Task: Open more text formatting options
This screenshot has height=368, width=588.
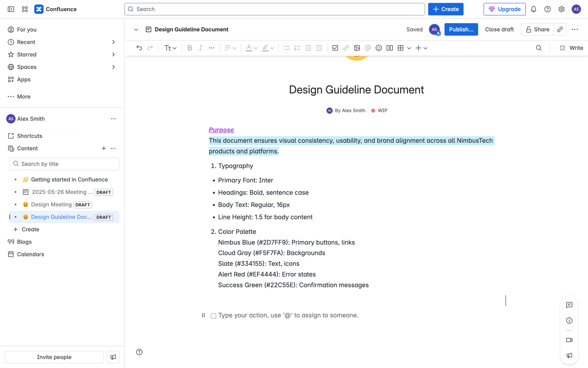Action: [211, 48]
